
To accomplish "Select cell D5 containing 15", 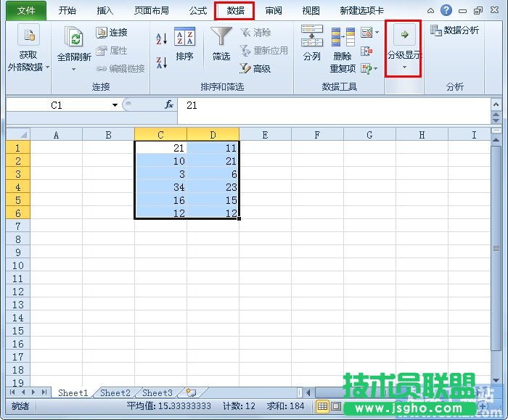I will click(213, 200).
